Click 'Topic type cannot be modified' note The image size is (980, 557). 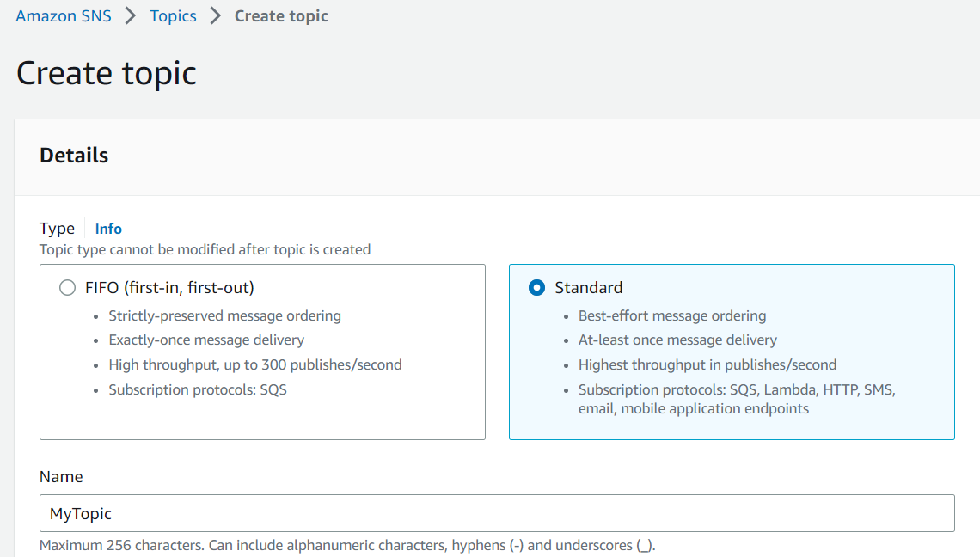[205, 249]
